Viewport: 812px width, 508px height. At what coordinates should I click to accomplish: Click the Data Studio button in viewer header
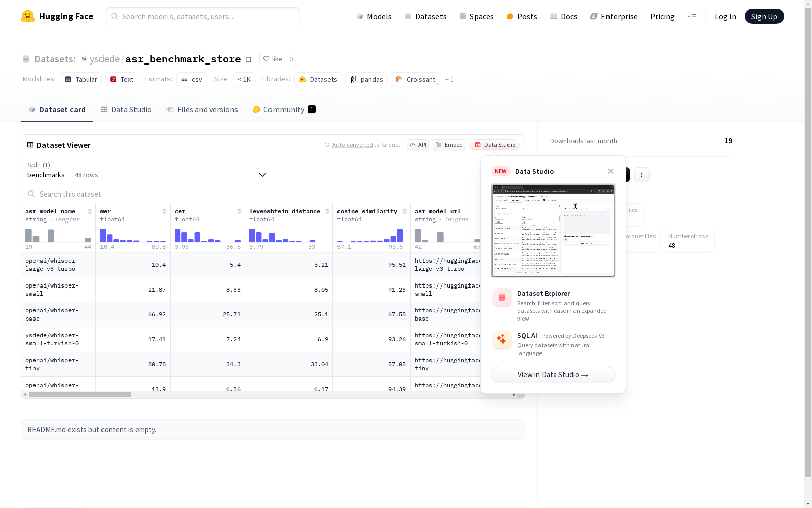coord(495,145)
